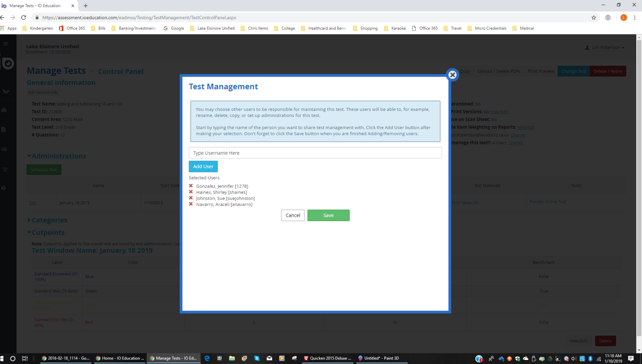Open Chrome's three-dot menu

coord(634,18)
